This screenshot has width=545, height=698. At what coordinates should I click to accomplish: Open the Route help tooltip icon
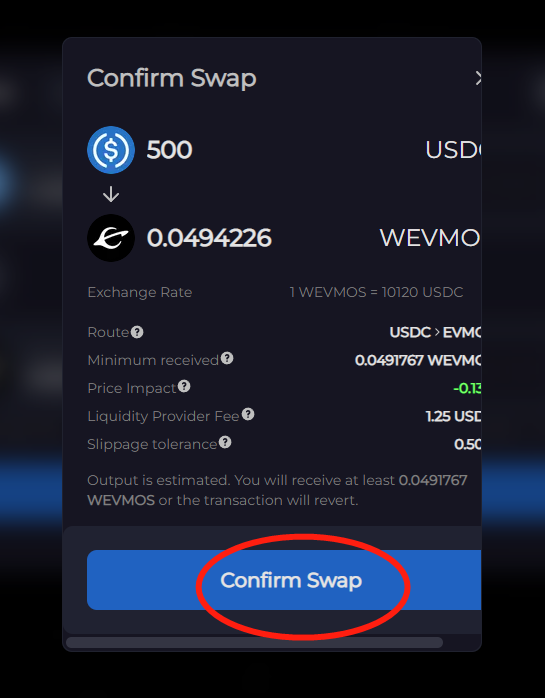[x=137, y=332]
